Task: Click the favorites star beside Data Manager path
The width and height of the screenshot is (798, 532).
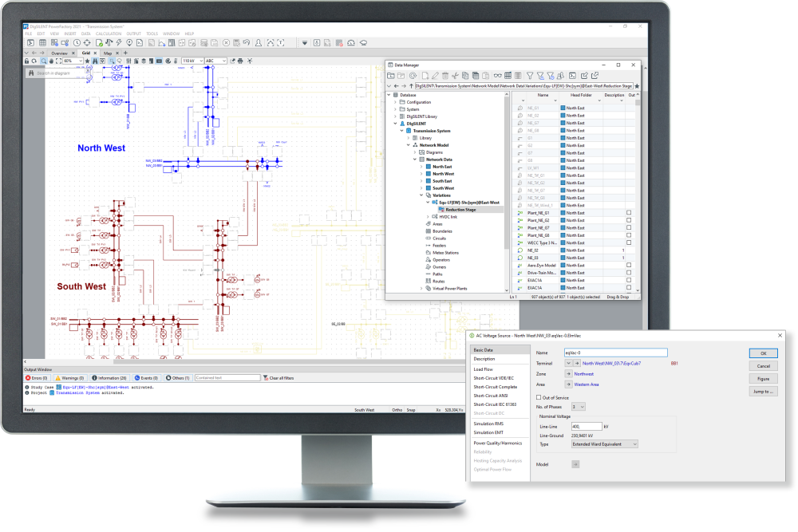Action: pos(637,86)
